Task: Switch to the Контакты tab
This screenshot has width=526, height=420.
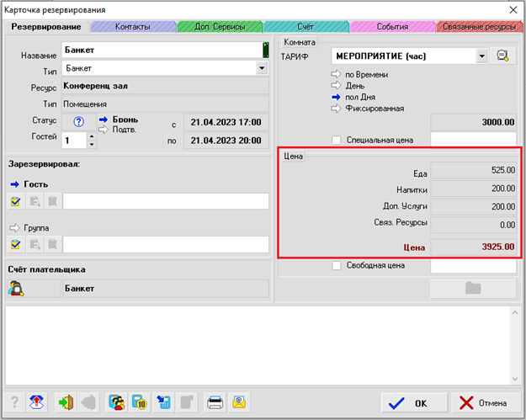Action: pyautogui.click(x=133, y=27)
